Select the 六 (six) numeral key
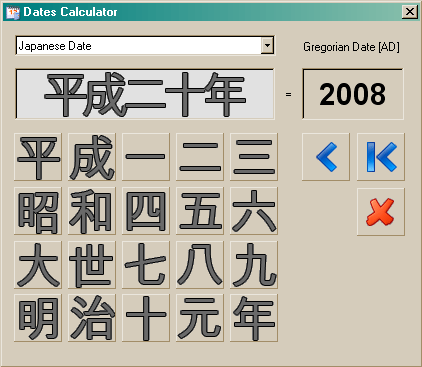This screenshot has height=367, width=422. tap(254, 211)
